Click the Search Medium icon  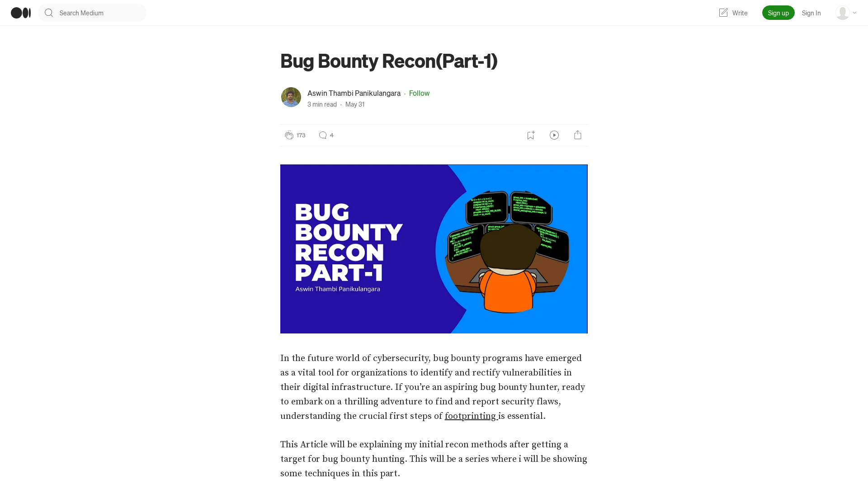tap(48, 13)
